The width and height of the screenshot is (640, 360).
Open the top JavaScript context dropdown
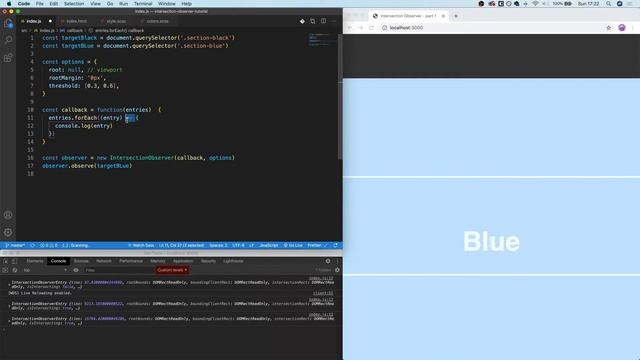(44, 270)
